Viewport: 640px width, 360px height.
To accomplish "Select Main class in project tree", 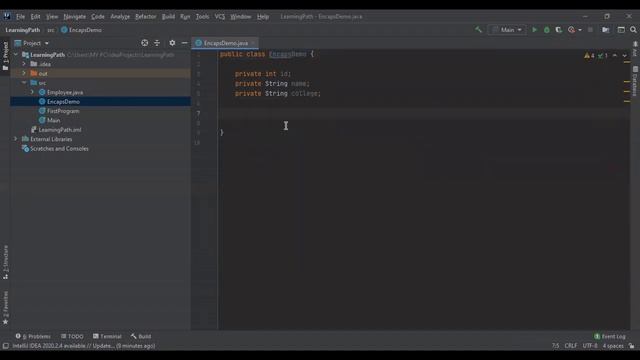I will pyautogui.click(x=53, y=120).
